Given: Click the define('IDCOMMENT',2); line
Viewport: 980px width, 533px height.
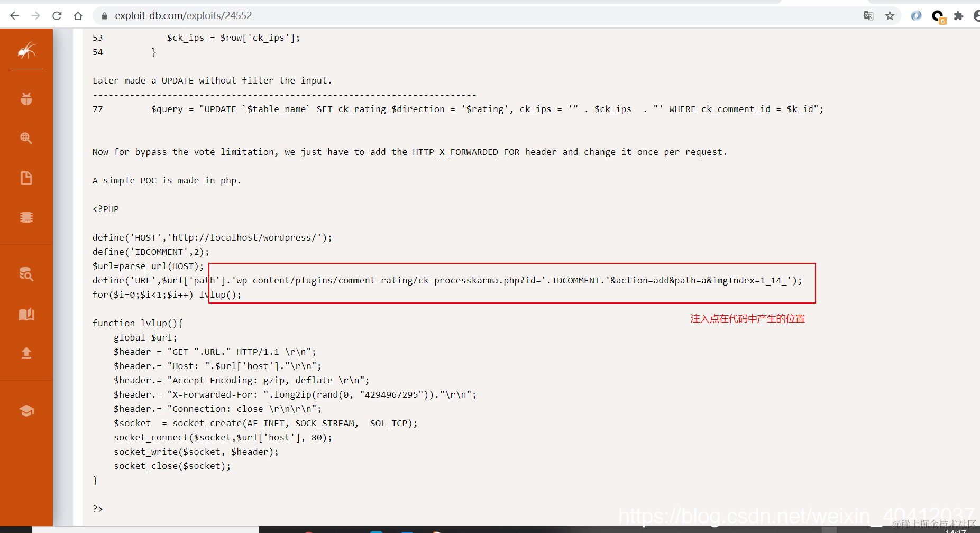Looking at the screenshot, I should pos(151,252).
